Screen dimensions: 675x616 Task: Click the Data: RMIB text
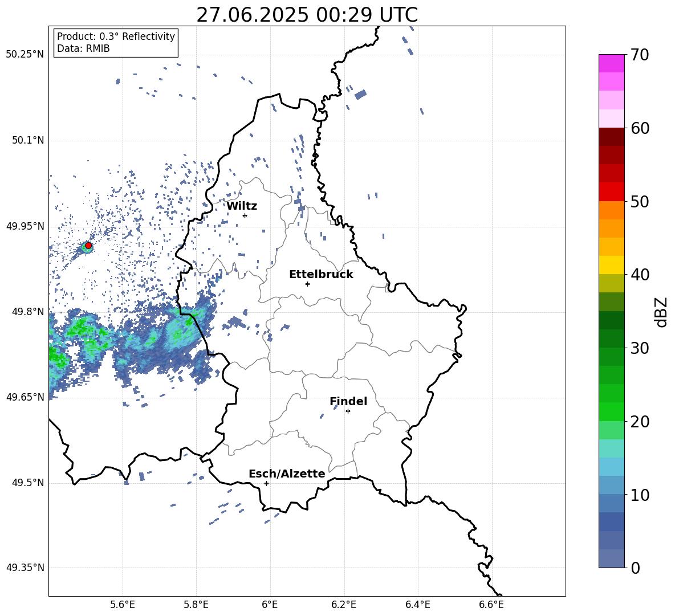pos(83,48)
